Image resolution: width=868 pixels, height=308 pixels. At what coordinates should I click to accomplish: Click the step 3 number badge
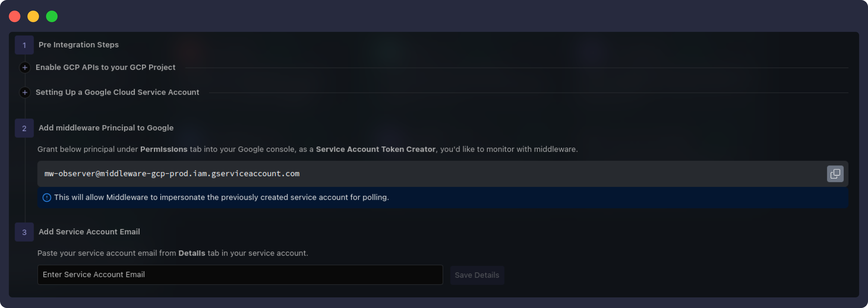24,232
